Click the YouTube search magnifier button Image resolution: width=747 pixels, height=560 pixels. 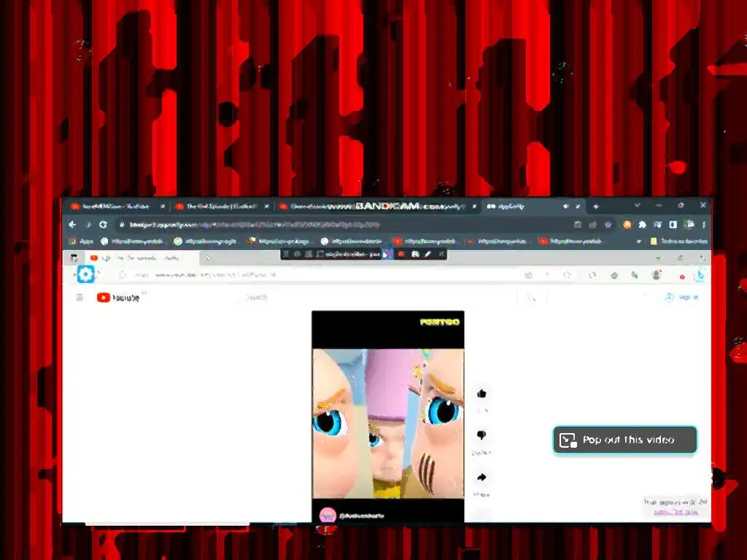pyautogui.click(x=532, y=297)
